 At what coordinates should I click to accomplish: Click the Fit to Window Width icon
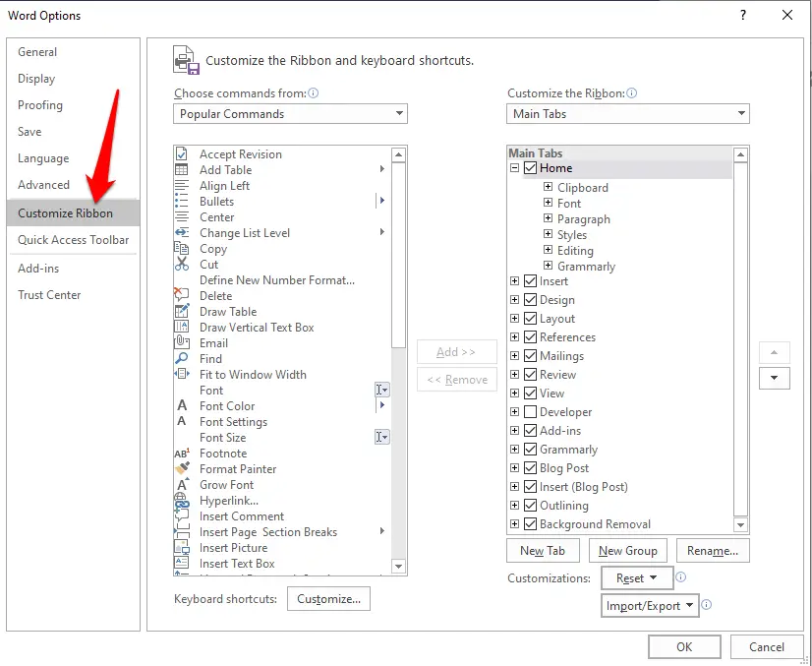tap(181, 374)
